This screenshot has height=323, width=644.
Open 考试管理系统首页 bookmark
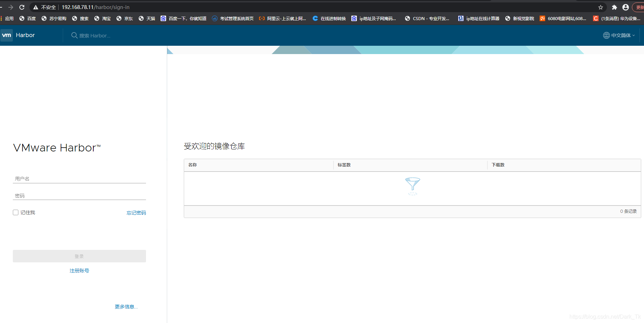233,19
